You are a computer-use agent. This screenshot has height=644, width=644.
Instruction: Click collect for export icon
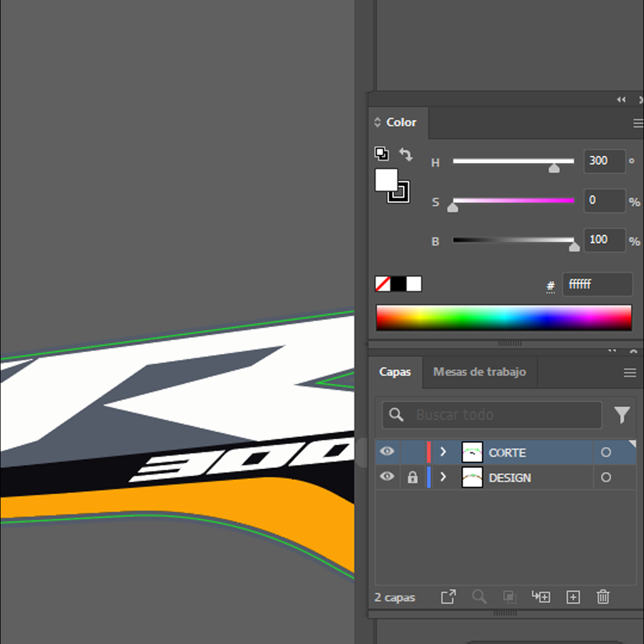click(x=448, y=597)
